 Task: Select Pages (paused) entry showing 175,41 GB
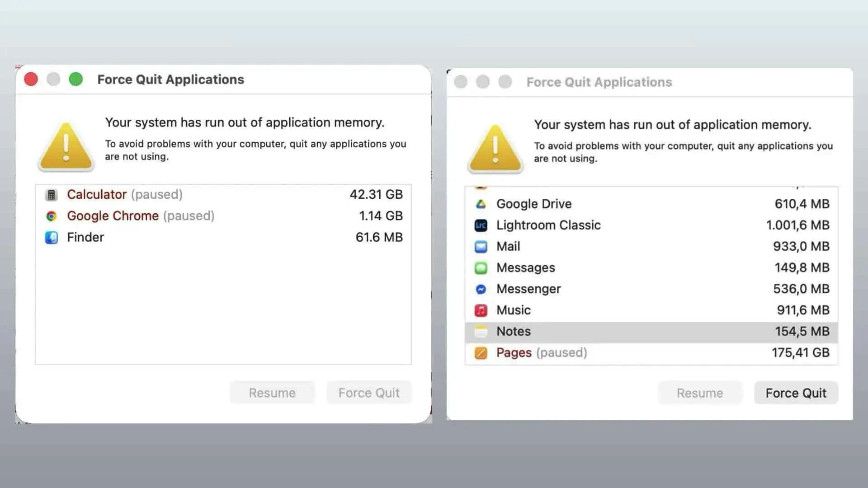tap(651, 353)
